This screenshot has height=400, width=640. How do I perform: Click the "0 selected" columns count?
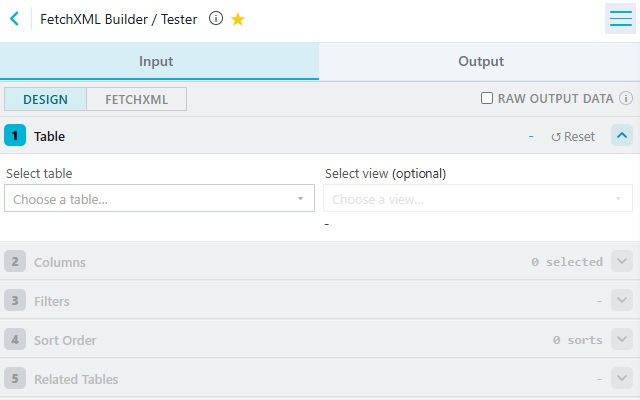click(x=567, y=262)
